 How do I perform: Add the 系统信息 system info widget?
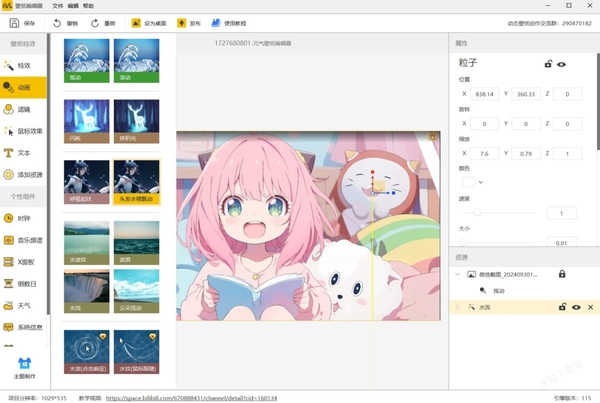(x=23, y=327)
